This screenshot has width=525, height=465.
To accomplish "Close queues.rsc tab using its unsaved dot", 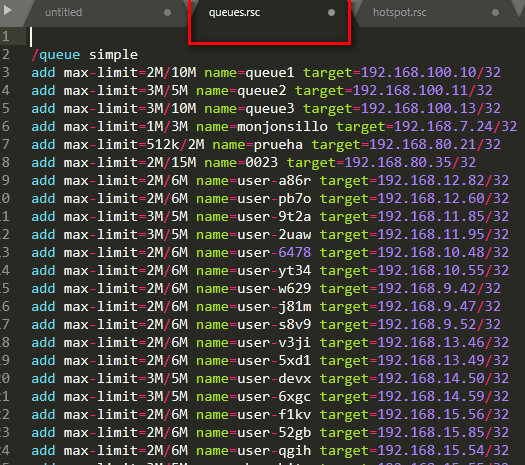I will click(331, 13).
